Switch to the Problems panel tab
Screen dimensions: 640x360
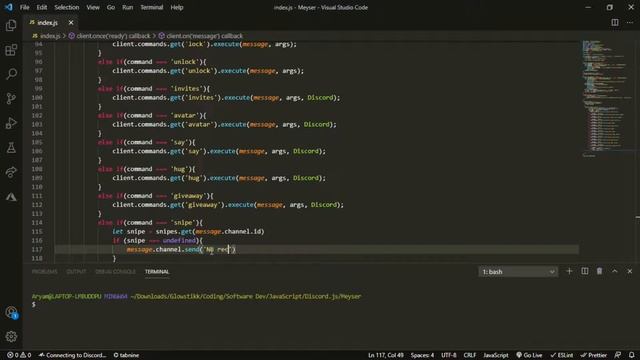point(44,271)
